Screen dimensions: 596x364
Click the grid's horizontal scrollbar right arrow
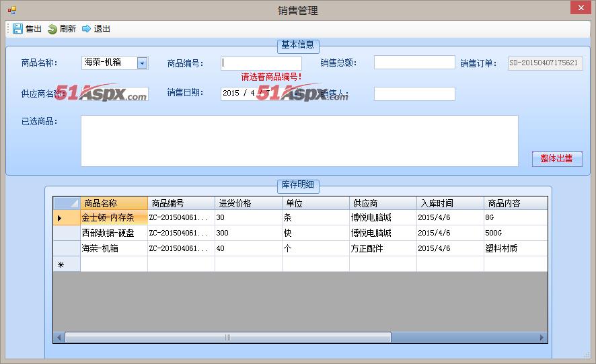(542, 337)
